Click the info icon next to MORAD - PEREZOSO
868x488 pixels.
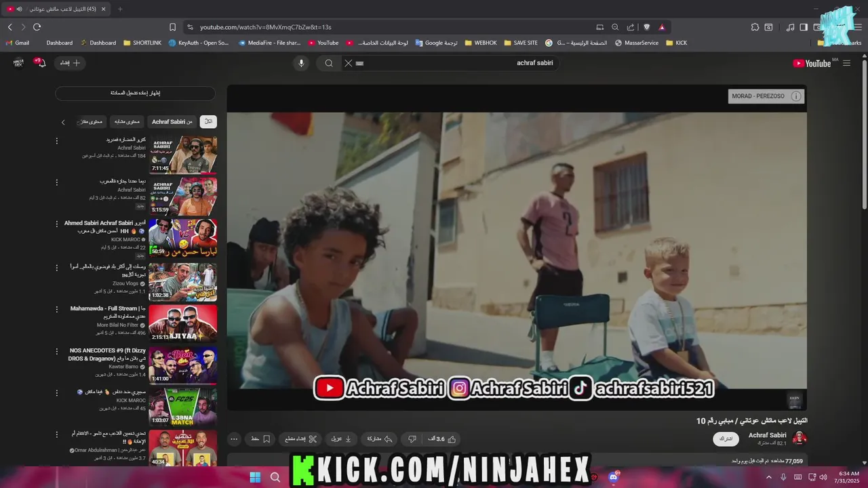796,96
